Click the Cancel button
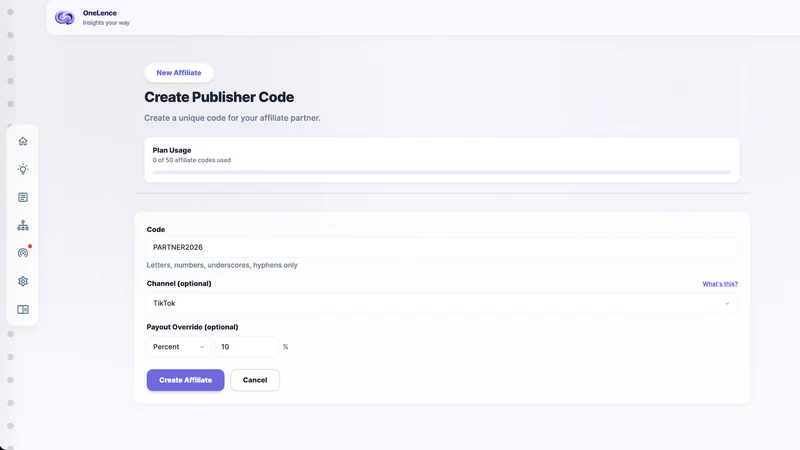800x450 pixels. coord(255,380)
